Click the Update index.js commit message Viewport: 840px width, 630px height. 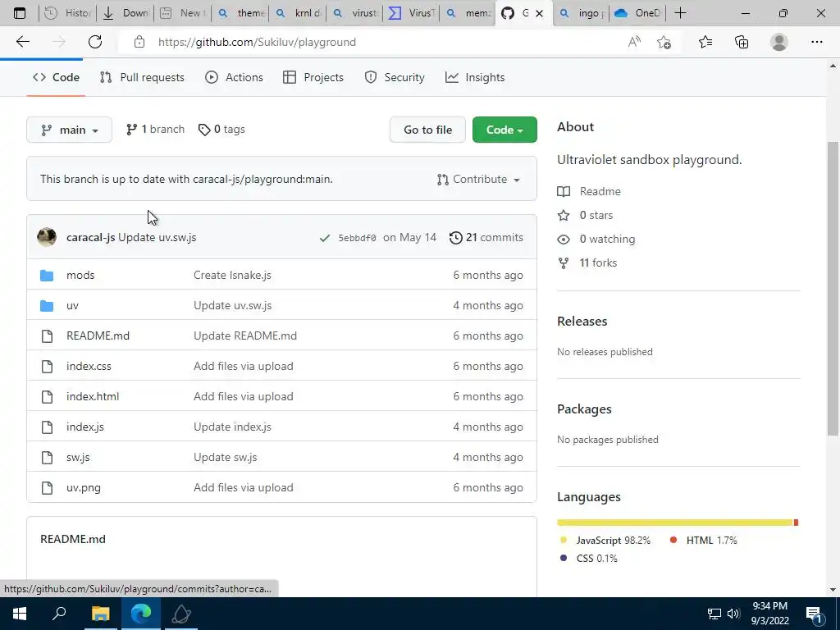[232, 427]
